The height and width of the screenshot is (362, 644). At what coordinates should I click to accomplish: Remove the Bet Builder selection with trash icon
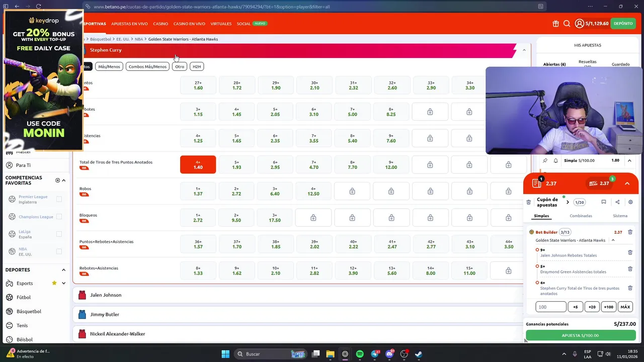pyautogui.click(x=630, y=232)
